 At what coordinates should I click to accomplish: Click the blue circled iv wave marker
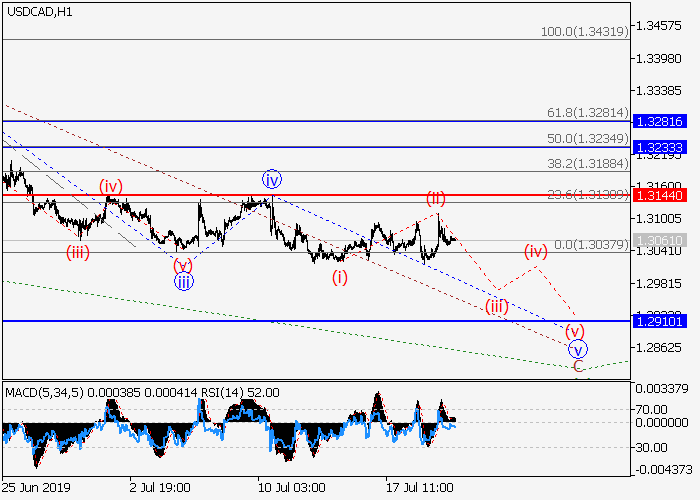[272, 180]
